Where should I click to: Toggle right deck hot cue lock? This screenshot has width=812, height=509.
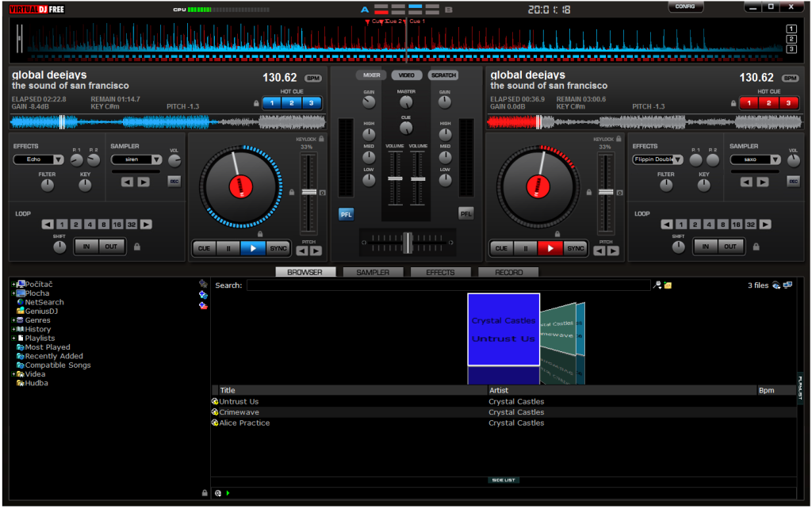coord(733,104)
